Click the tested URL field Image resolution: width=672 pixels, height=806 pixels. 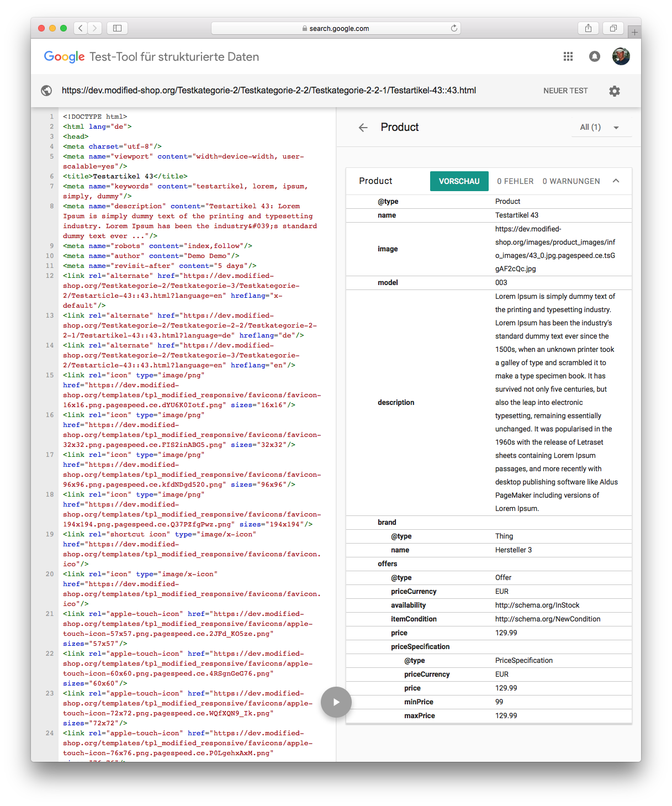[268, 91]
